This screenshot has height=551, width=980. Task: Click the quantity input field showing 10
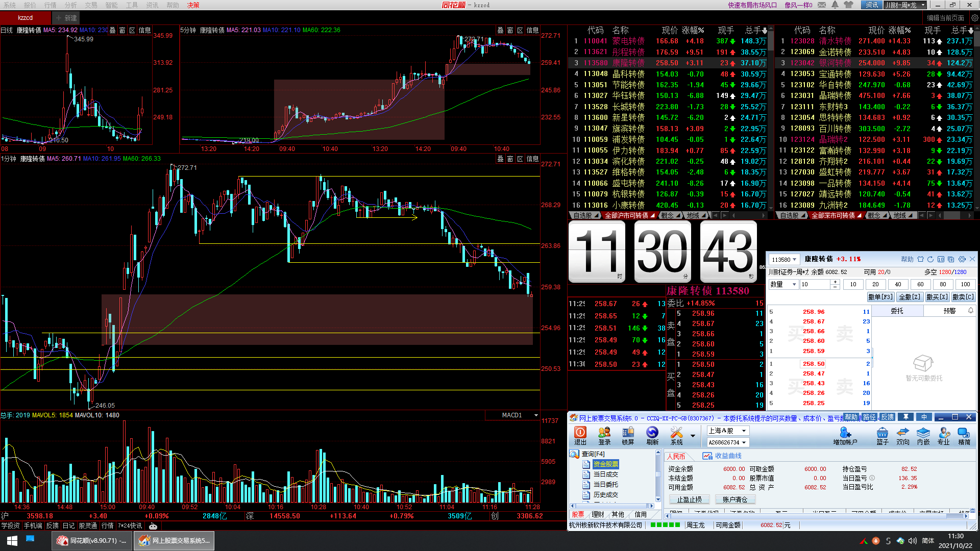click(815, 285)
